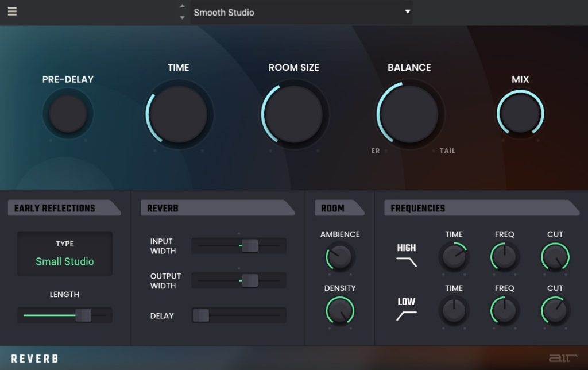Click the Pre-Delay knob
The height and width of the screenshot is (370, 588).
pyautogui.click(x=68, y=114)
